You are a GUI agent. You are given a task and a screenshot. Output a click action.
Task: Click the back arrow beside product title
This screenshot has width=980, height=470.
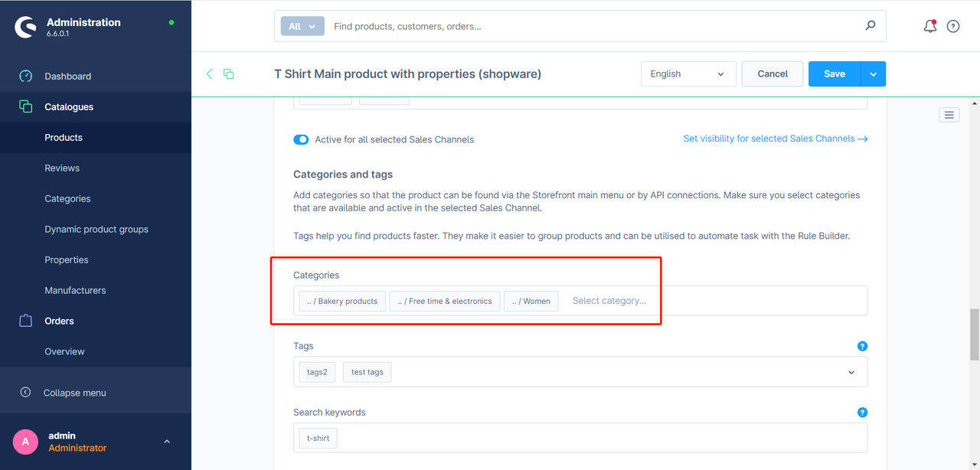point(209,73)
